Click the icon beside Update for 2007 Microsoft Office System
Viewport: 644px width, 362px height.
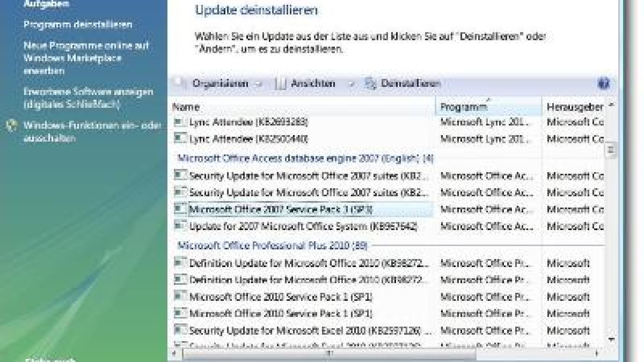tap(181, 226)
